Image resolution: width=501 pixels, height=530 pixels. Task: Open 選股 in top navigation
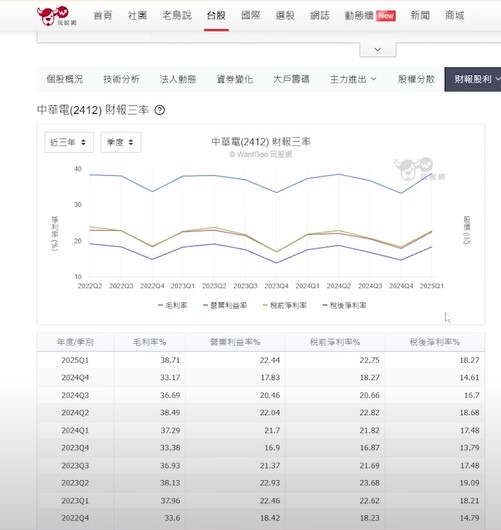(285, 16)
